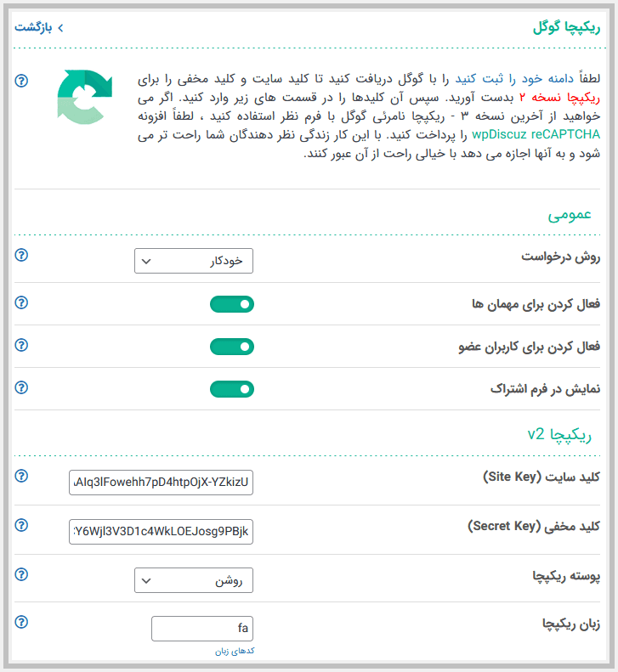This screenshot has height=672, width=618.
Task: Click the بازگشت back link
Action: click(x=39, y=28)
